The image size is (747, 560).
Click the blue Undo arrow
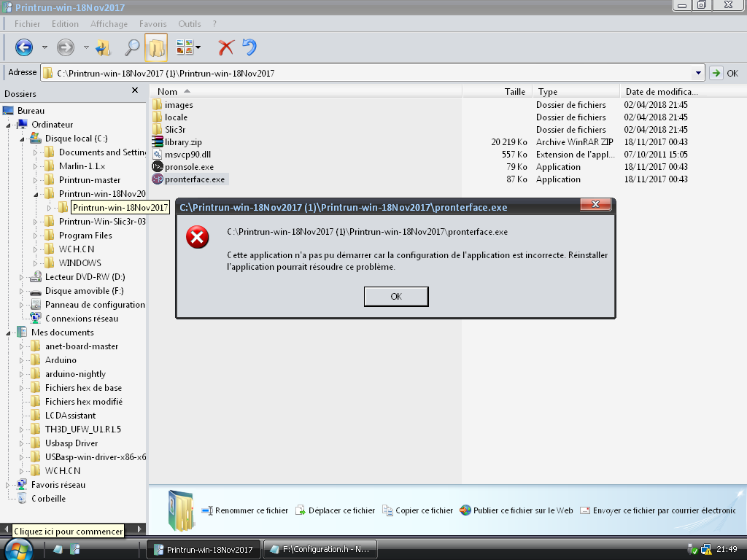click(x=249, y=47)
